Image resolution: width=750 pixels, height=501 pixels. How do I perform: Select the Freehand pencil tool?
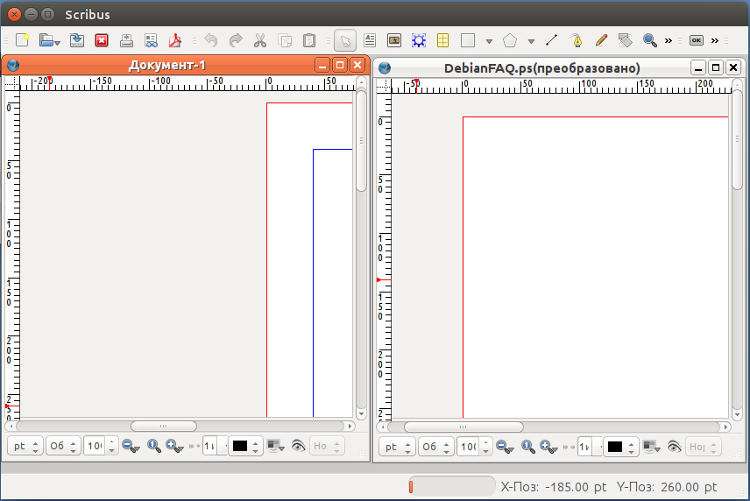(601, 41)
